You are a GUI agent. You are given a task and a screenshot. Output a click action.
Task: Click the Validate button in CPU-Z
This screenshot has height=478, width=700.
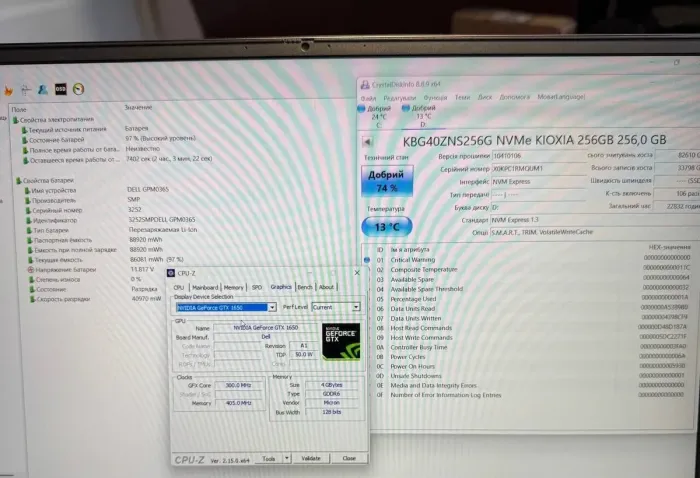[x=311, y=458]
